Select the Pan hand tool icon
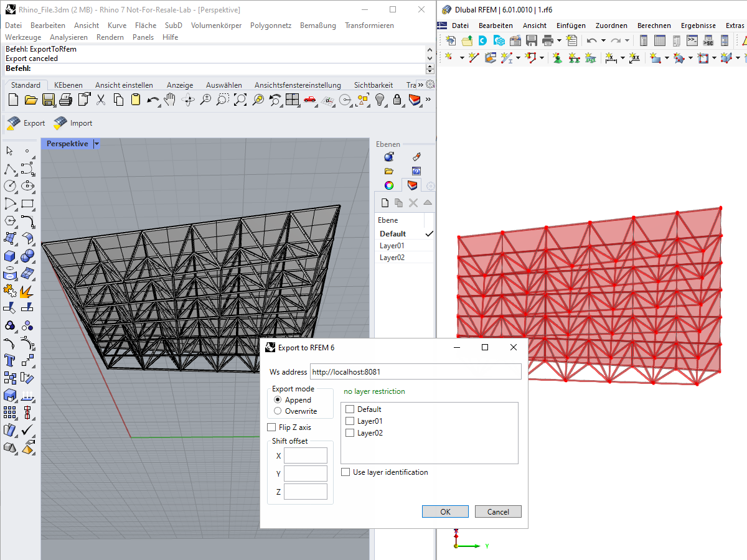Image resolution: width=747 pixels, height=560 pixels. [x=170, y=100]
